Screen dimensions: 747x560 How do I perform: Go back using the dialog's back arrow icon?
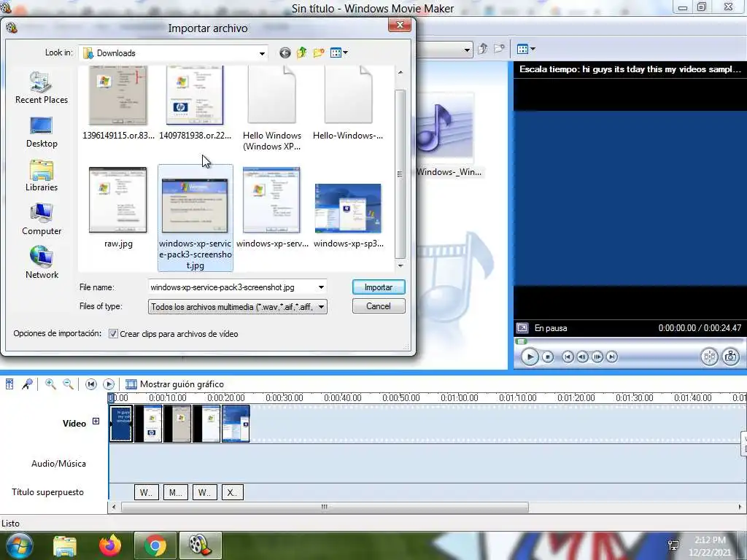285,52
